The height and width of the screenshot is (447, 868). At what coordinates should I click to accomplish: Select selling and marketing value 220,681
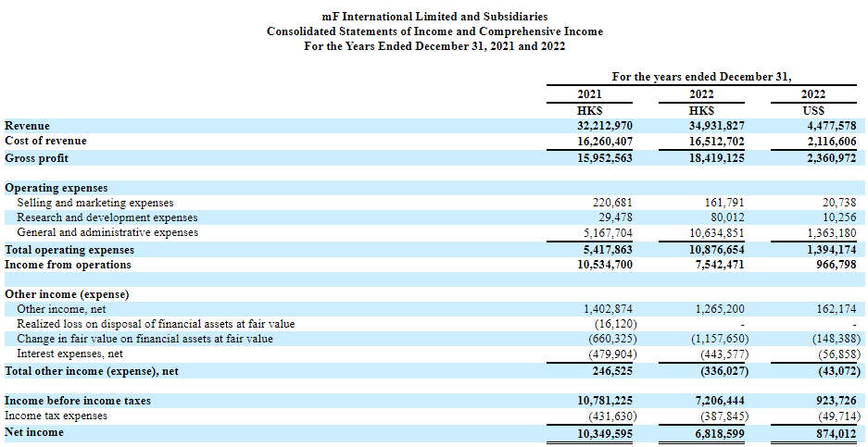(x=613, y=203)
